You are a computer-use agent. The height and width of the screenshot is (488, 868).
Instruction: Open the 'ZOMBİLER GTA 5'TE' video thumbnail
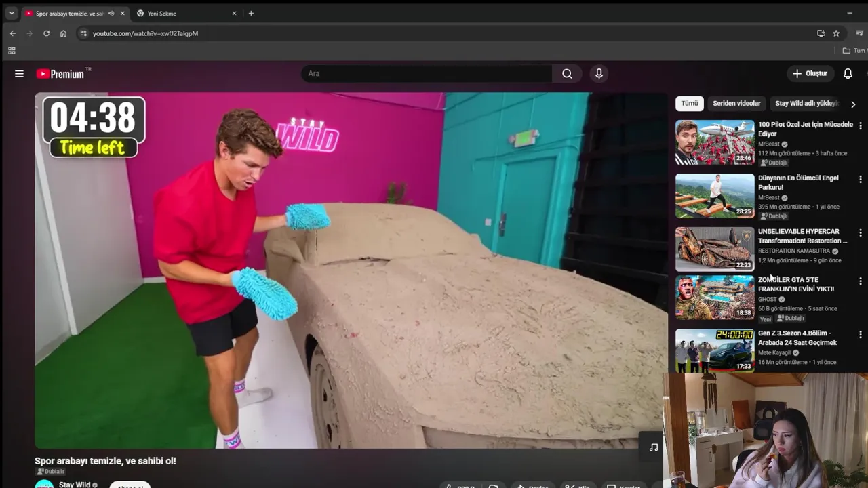[x=715, y=297]
